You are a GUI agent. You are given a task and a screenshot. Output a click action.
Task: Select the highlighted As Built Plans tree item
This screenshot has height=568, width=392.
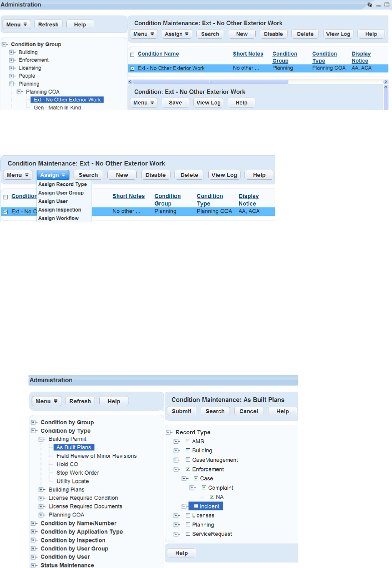pyautogui.click(x=74, y=447)
